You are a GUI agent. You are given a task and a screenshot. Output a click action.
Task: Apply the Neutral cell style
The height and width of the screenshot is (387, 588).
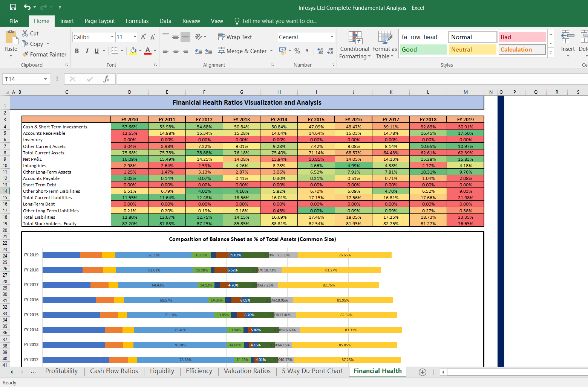(x=473, y=49)
